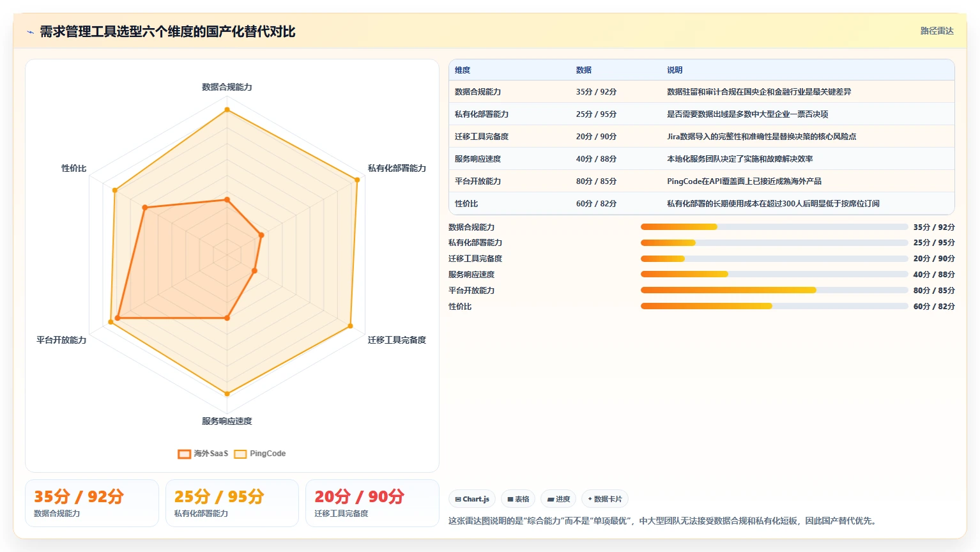Click the 数据卡片 tag chip
Screen dimensions: 980x552
click(x=605, y=499)
